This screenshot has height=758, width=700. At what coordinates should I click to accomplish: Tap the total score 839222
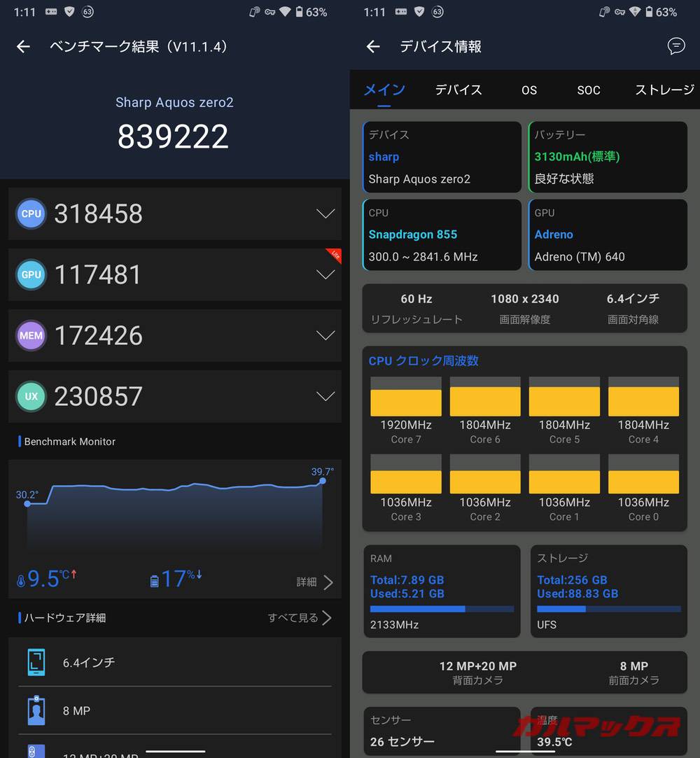point(173,136)
